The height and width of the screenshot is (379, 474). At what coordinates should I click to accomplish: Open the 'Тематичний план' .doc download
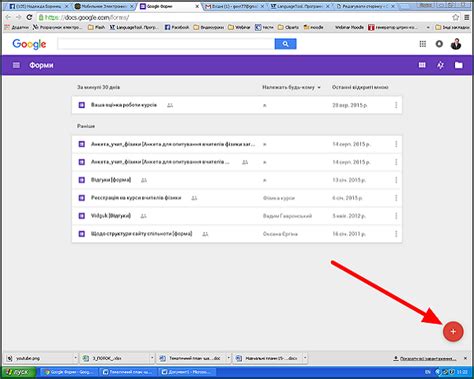(x=191, y=358)
